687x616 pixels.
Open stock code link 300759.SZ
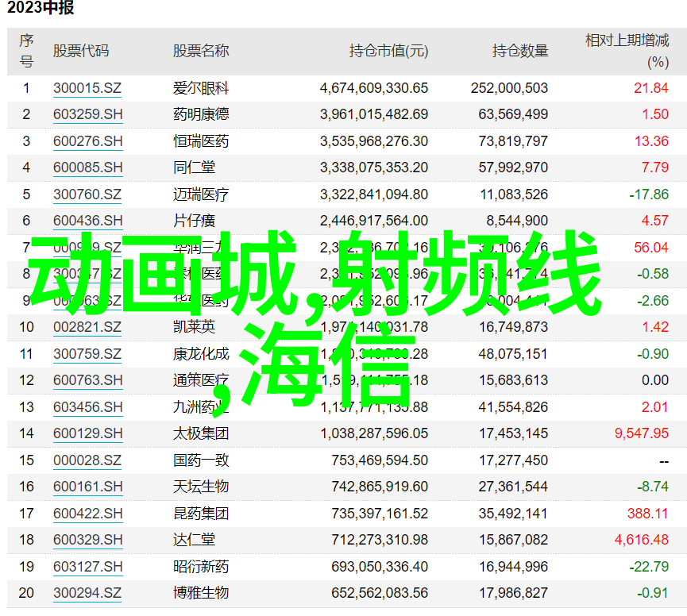(87, 354)
